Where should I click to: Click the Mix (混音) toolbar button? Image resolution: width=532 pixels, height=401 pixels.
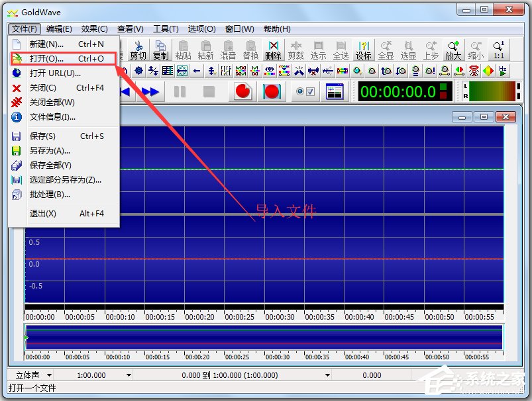[228, 50]
